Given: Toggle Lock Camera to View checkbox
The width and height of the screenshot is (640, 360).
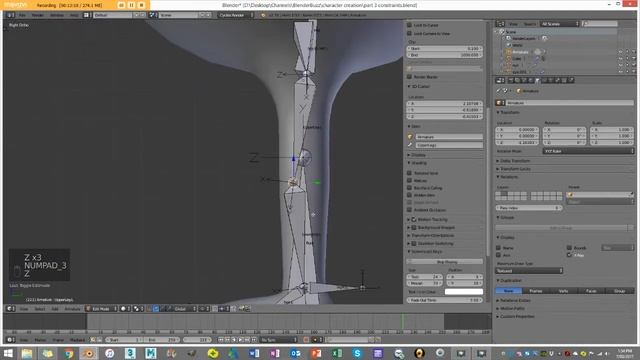Looking at the screenshot, I should (409, 33).
